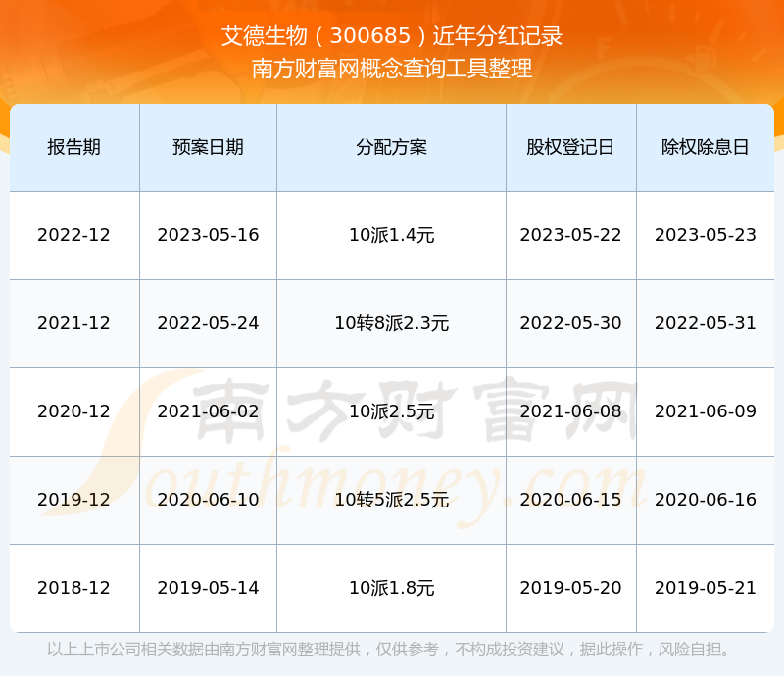Click the title 艾德生物（300685）近年分红记录
Viewport: 784px width, 676px height.
391,36
